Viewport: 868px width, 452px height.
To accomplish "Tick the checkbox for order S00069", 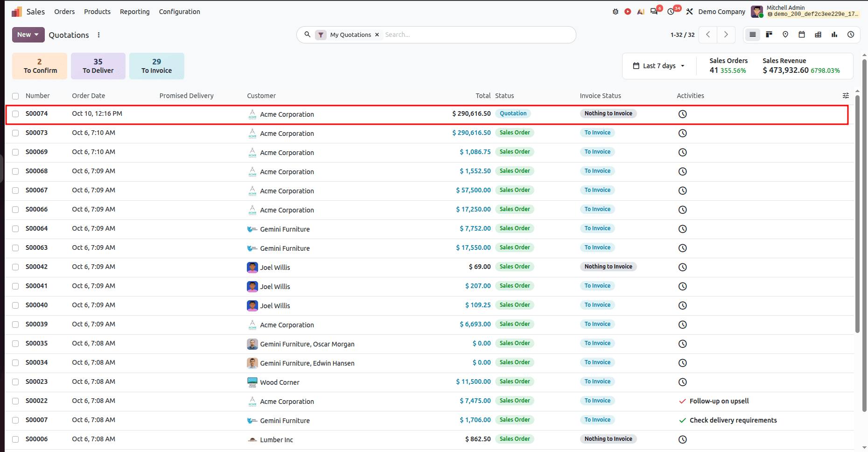I will [x=15, y=152].
